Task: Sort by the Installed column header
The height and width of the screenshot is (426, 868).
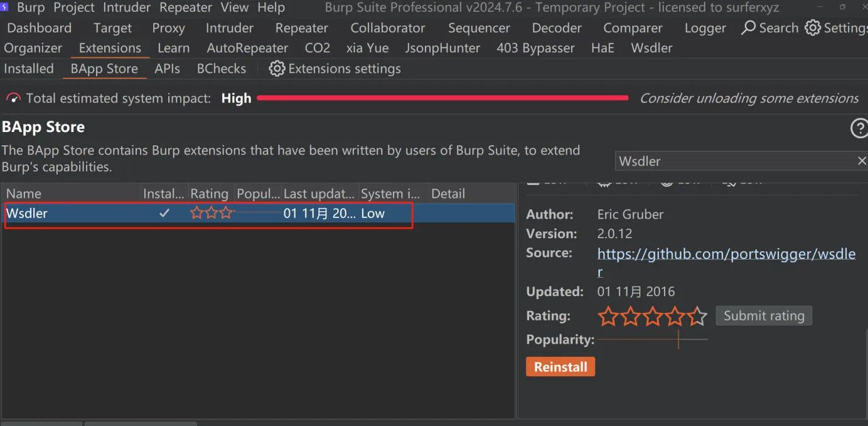Action: click(x=164, y=194)
